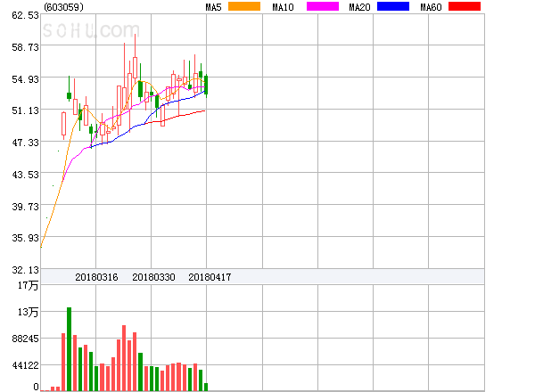
Task: Select the stock code (603059) label
Action: 64,7
